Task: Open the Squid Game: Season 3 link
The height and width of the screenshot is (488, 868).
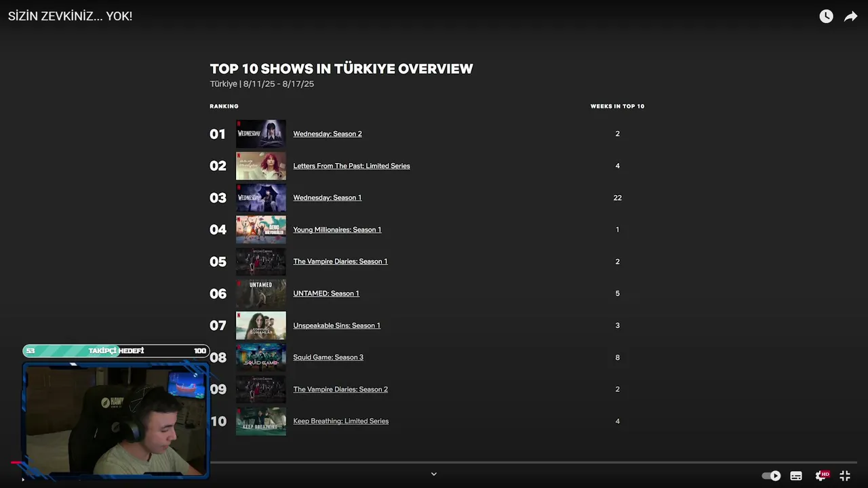Action: [328, 357]
